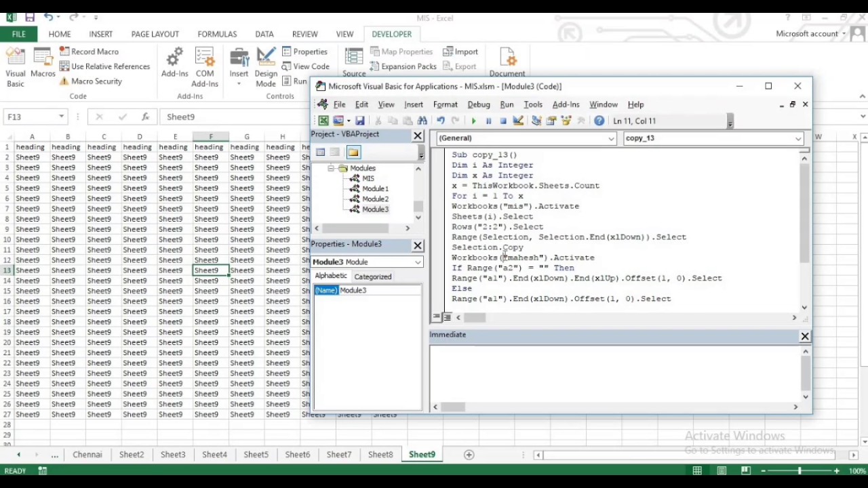Toggle Design Mode in the Excel ribbon
This screenshot has width=868, height=488.
(266, 68)
